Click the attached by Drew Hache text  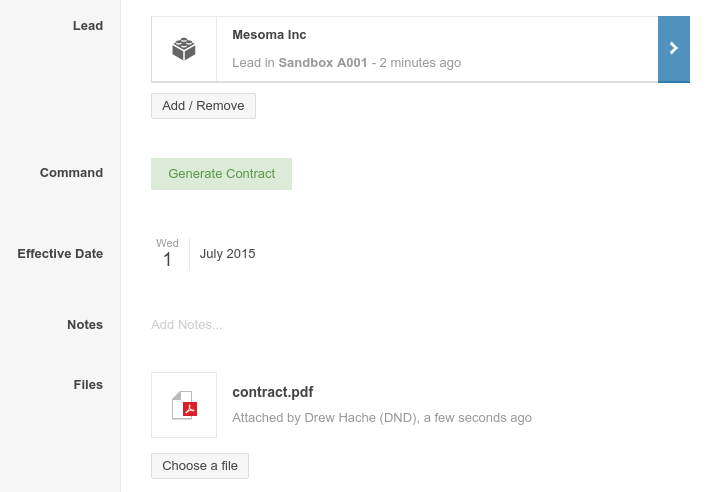pyautogui.click(x=382, y=418)
